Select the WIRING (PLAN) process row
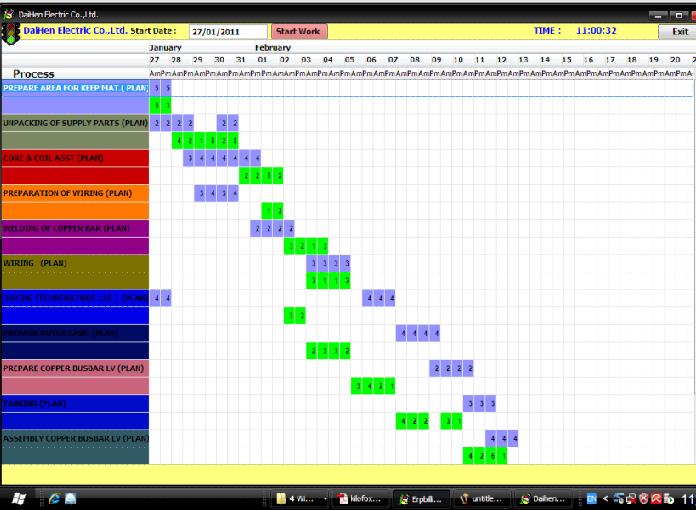Screen dimensions: 696x510 tap(75, 263)
